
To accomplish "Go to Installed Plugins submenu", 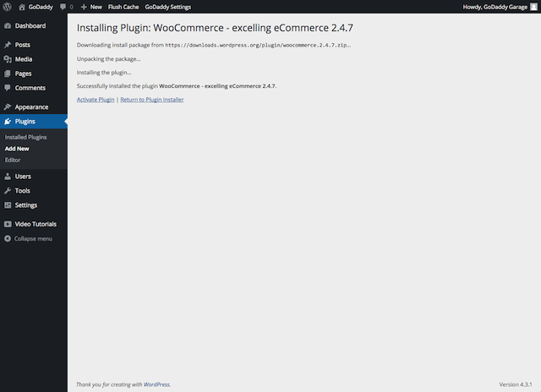I will pyautogui.click(x=25, y=137).
